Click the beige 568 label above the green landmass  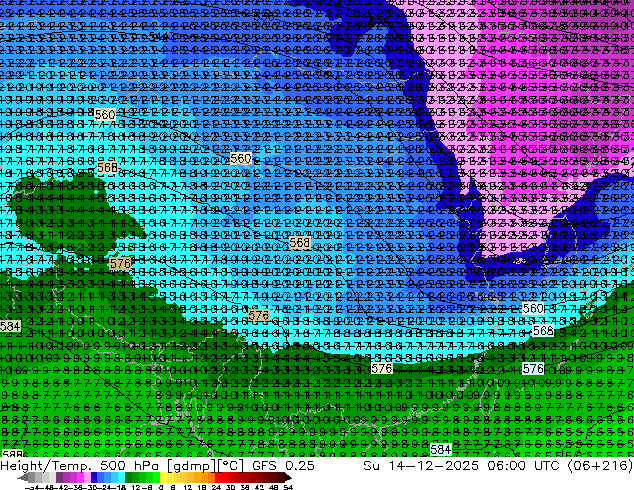point(108,167)
